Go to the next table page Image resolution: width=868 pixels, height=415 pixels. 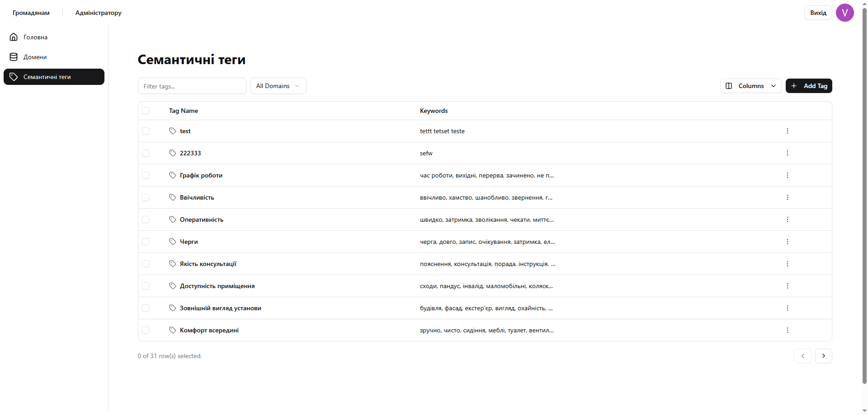(823, 356)
